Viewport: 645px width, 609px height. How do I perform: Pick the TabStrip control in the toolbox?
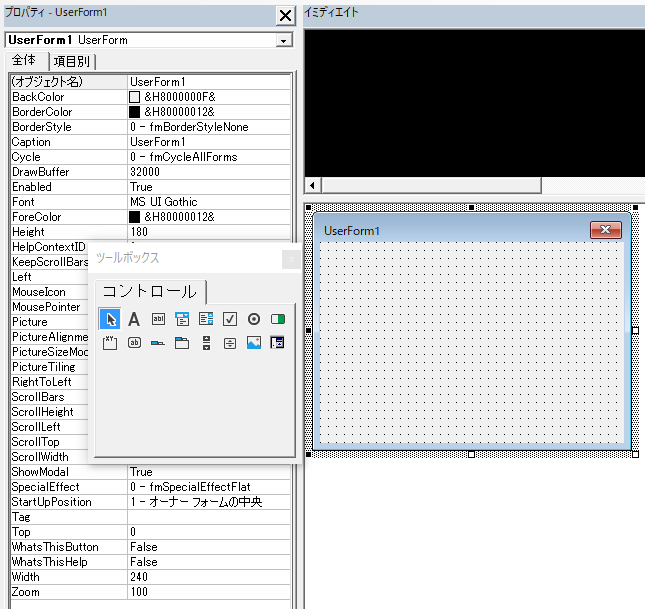tap(158, 343)
